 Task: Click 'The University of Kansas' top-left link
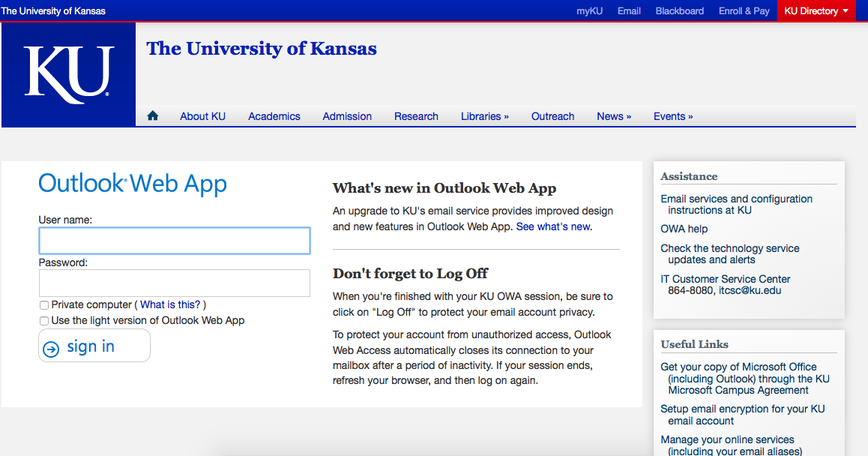tap(53, 10)
